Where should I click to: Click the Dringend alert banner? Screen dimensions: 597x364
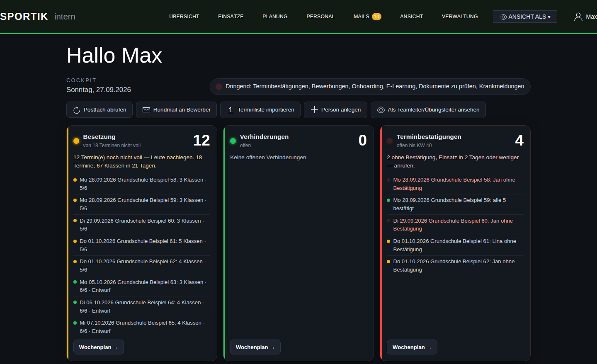pyautogui.click(x=370, y=87)
